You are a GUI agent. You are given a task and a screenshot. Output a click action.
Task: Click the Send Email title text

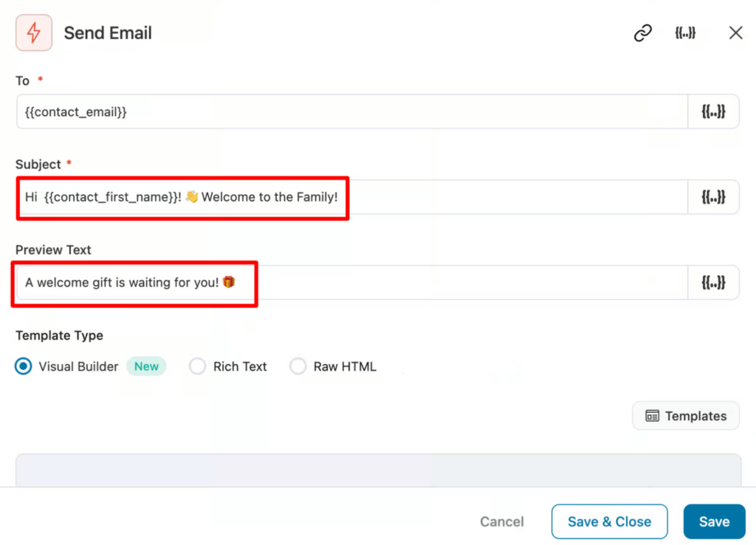tap(108, 32)
